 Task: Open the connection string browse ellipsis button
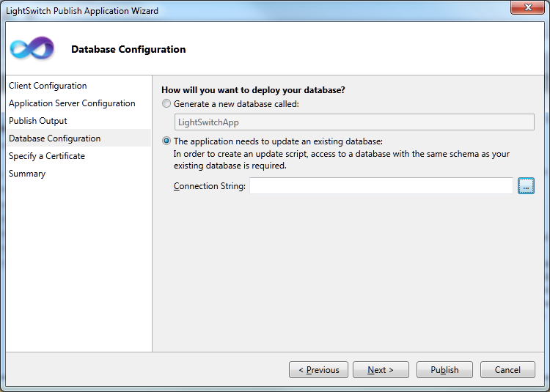click(x=526, y=185)
